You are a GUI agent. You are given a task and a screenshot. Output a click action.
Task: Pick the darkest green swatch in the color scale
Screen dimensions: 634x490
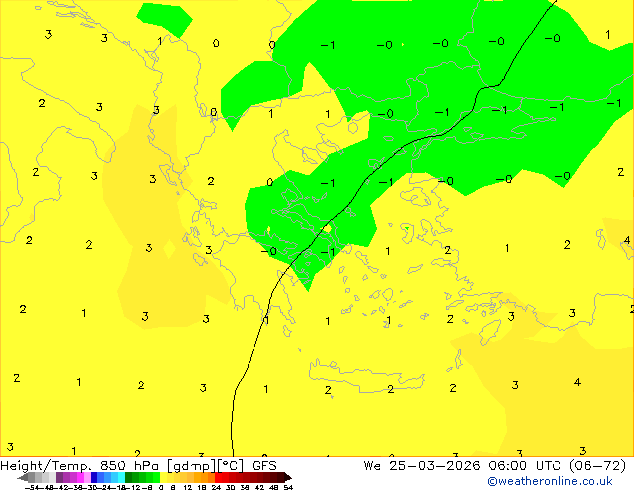click(129, 477)
